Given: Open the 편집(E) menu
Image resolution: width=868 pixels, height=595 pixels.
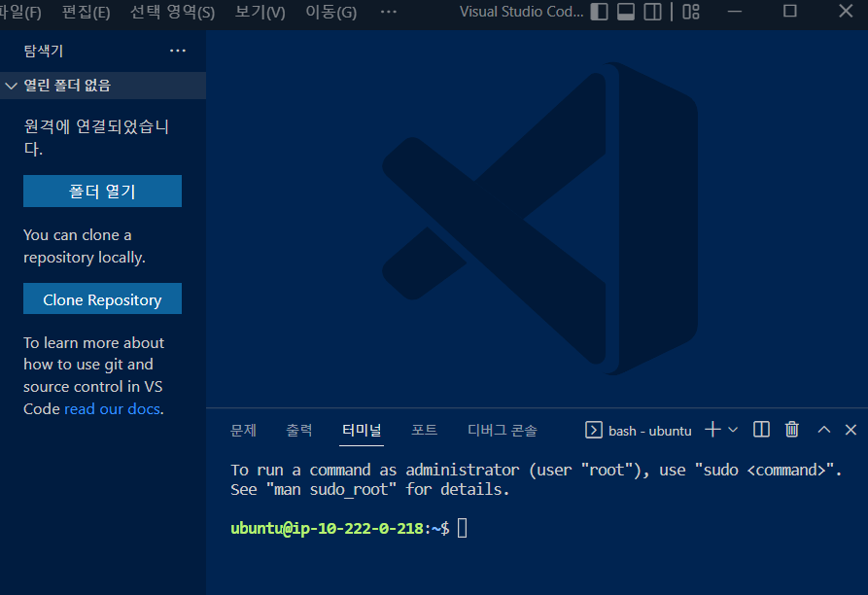Looking at the screenshot, I should [x=86, y=13].
